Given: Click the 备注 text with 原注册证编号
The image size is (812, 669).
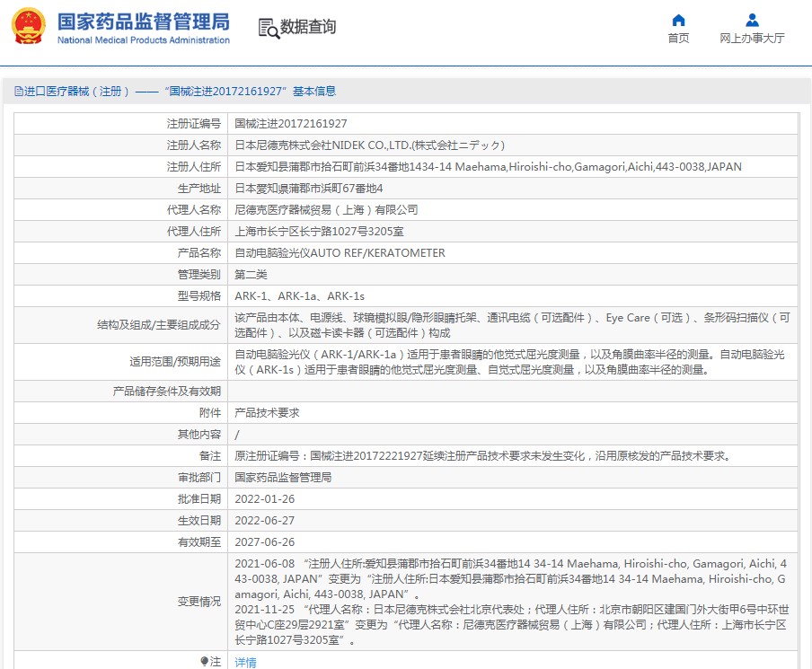Looking at the screenshot, I should tap(482, 456).
